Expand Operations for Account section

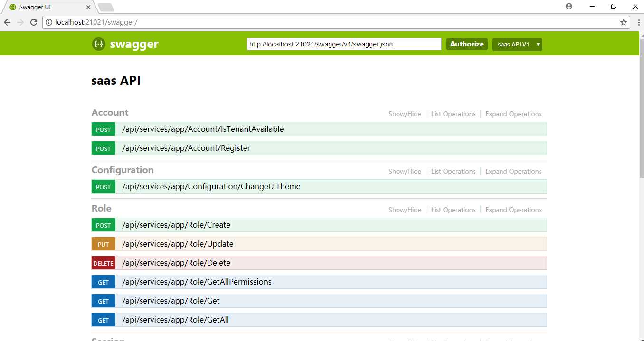click(513, 114)
